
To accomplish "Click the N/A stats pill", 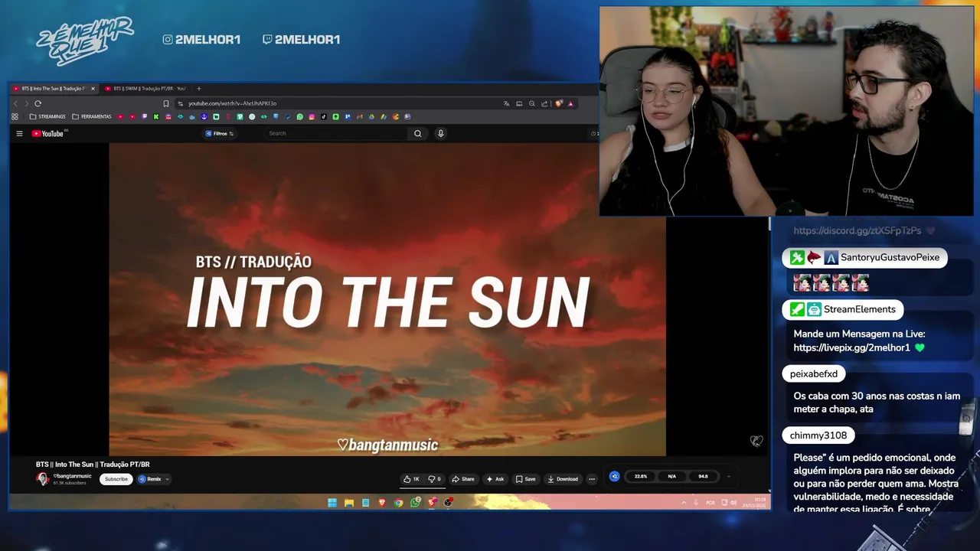I will (671, 476).
